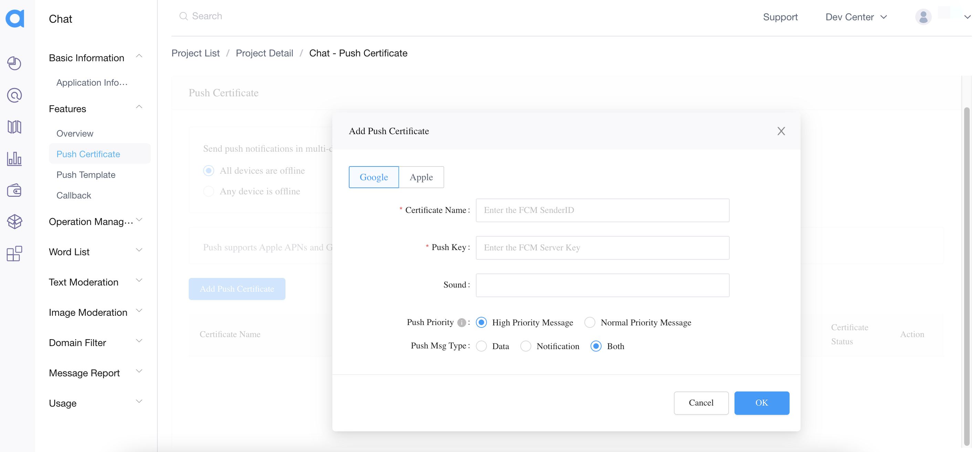Open Application Info menu item

tap(92, 83)
